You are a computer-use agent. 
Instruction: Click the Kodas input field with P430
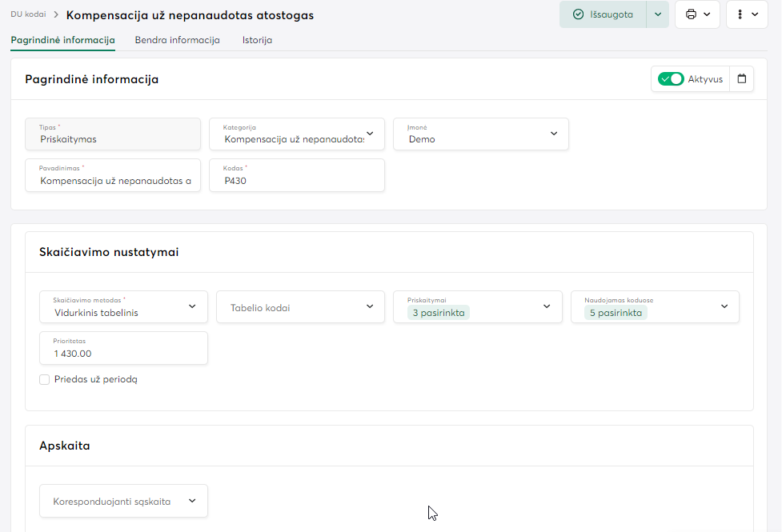pyautogui.click(x=297, y=181)
